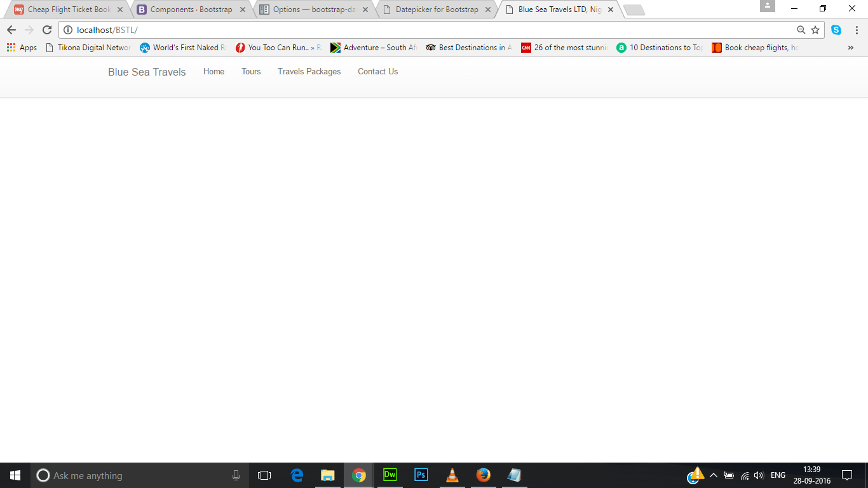
Task: Open Firefox from the taskbar
Action: (484, 475)
